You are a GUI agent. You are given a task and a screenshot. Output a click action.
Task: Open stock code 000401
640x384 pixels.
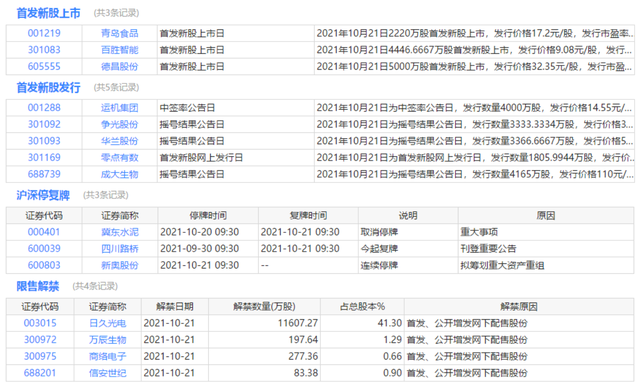pyautogui.click(x=44, y=232)
